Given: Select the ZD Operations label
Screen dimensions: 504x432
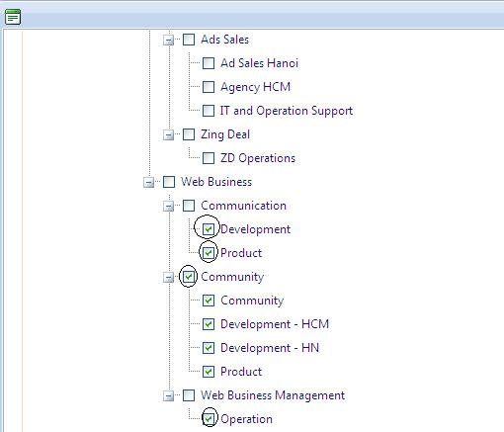Looking at the screenshot, I should point(258,158).
